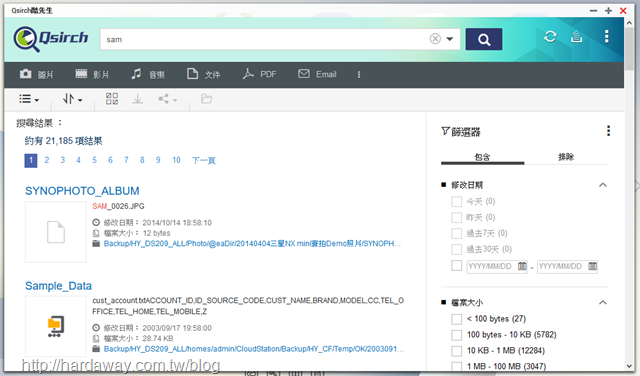
Task: Open the Sample_Data result link
Action: pyautogui.click(x=58, y=286)
